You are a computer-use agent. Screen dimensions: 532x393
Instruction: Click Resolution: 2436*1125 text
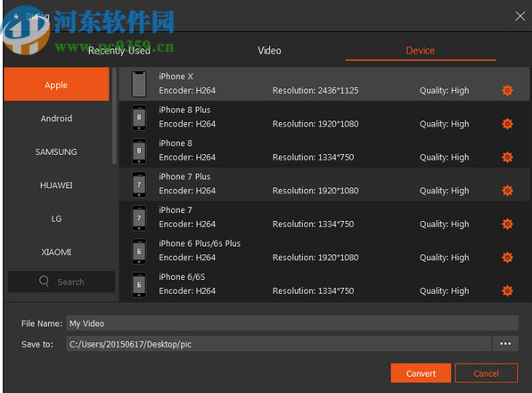click(x=315, y=90)
